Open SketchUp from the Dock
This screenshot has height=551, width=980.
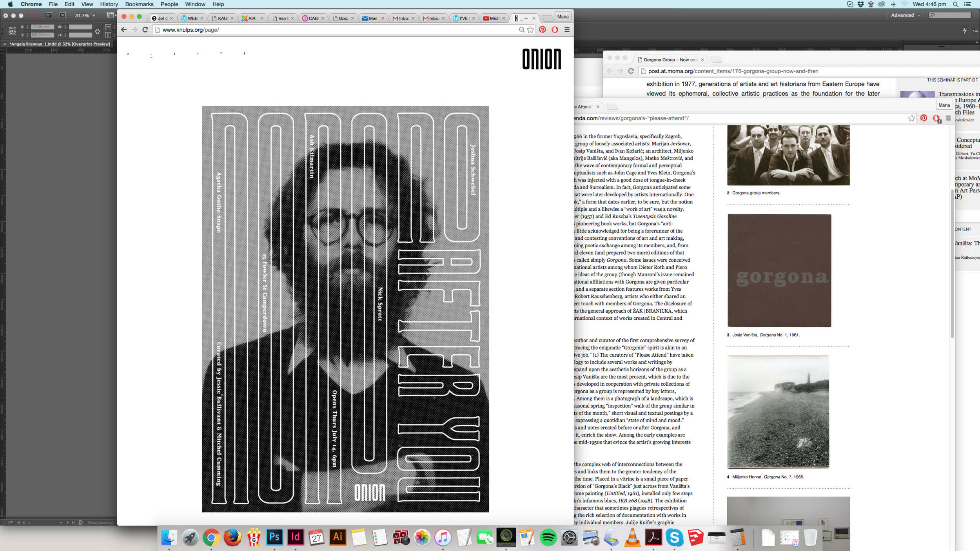695,537
